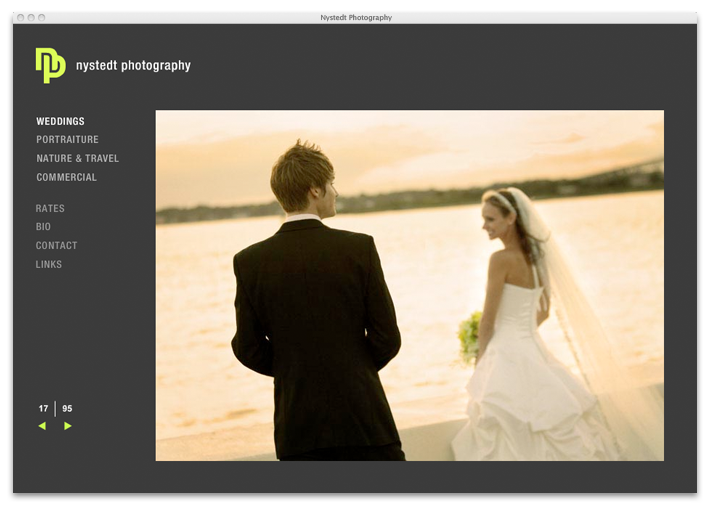Open the Links page

click(49, 265)
